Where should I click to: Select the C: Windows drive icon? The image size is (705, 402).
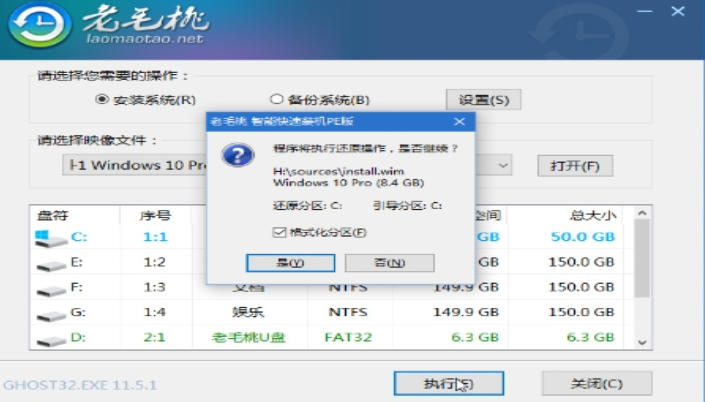point(50,238)
